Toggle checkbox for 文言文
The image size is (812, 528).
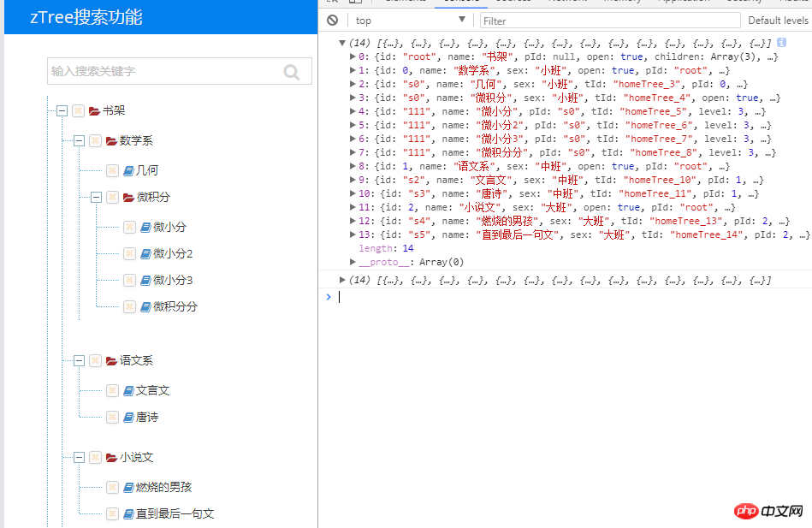pyautogui.click(x=112, y=391)
